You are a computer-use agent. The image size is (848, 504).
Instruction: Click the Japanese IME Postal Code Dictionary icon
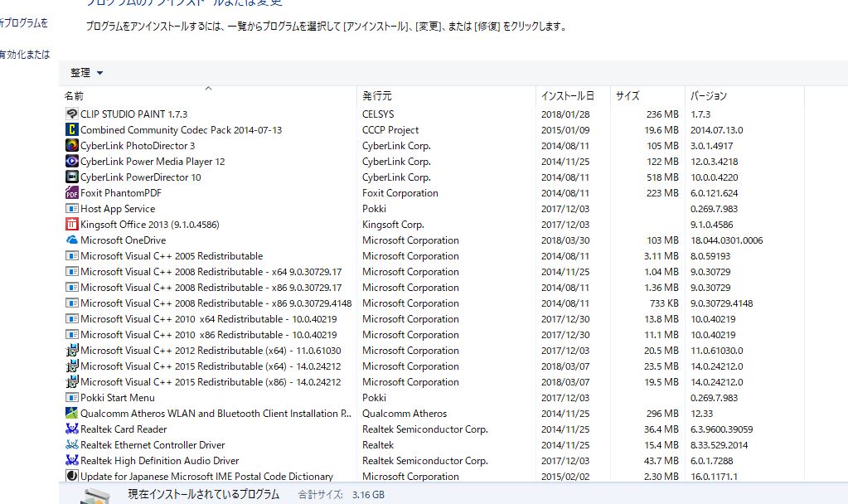(72, 476)
